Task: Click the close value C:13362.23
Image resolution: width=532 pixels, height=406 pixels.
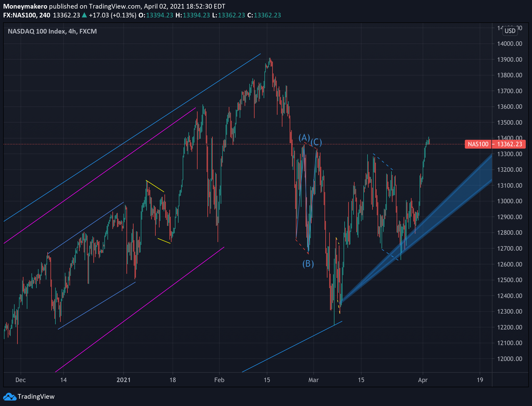Action: (264, 15)
